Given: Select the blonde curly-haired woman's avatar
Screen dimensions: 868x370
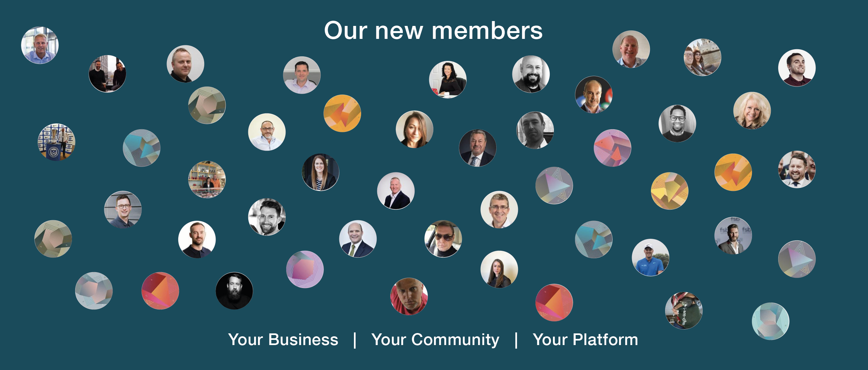Looking at the screenshot, I should tap(752, 110).
